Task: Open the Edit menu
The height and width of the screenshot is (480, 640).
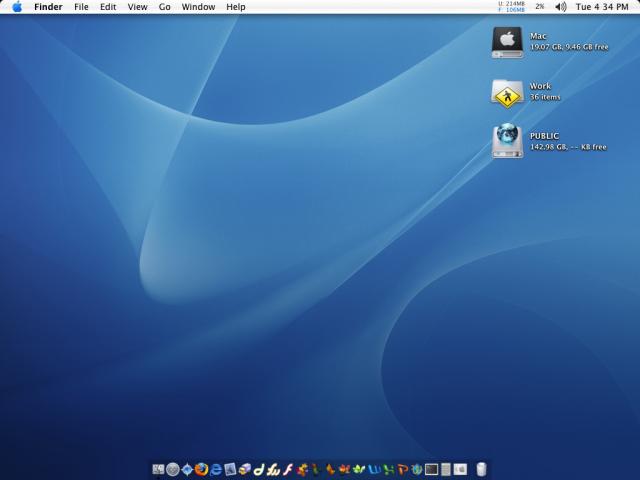Action: point(108,7)
